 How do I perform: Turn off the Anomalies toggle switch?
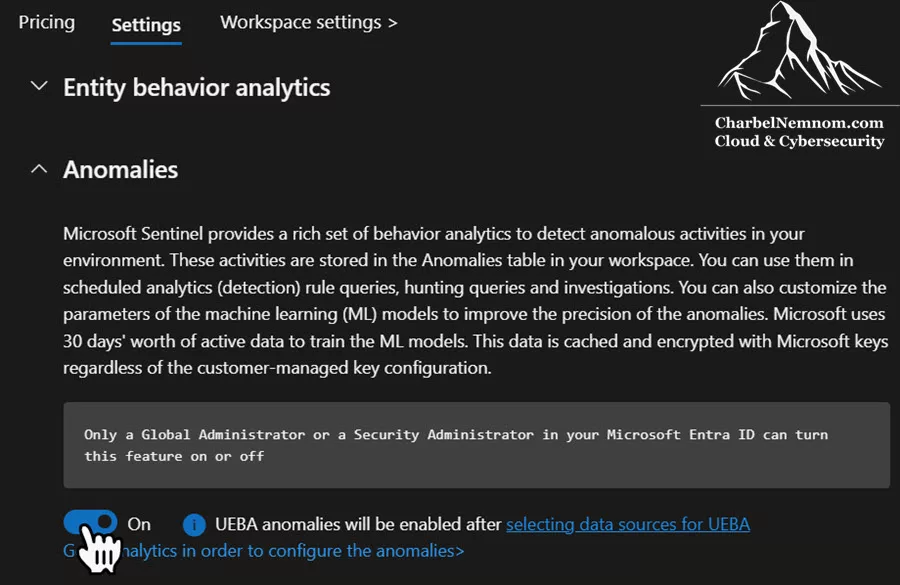tap(90, 522)
